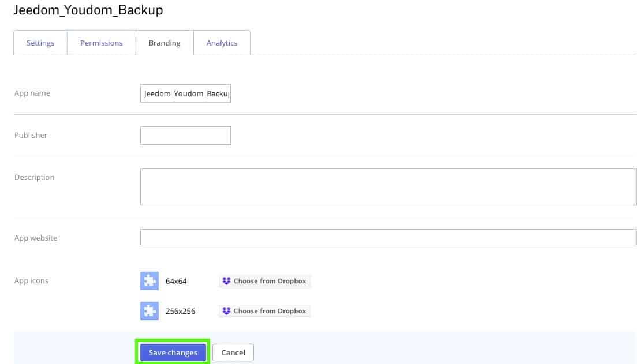Viewport: 643px width, 364px height.
Task: Click the App website label
Action: click(36, 238)
